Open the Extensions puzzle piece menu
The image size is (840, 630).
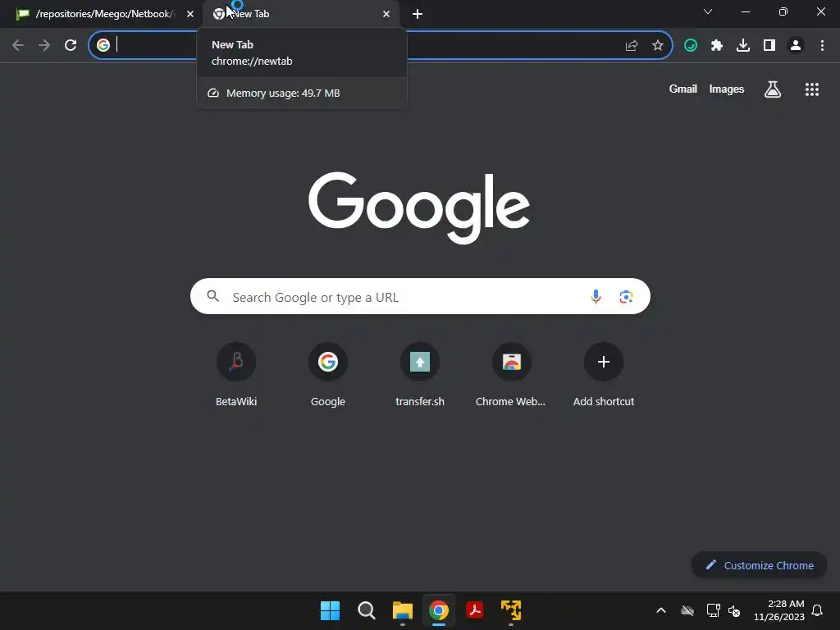(717, 46)
